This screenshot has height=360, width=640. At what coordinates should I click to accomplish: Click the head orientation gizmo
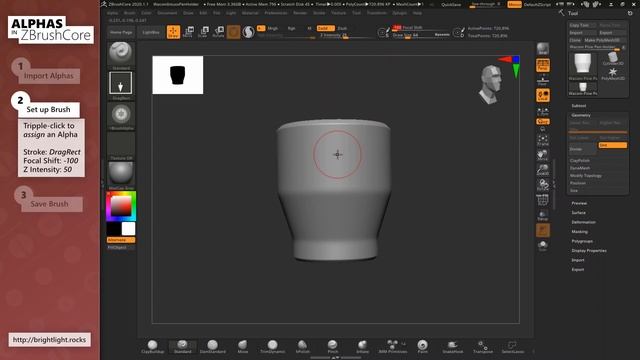[491, 84]
